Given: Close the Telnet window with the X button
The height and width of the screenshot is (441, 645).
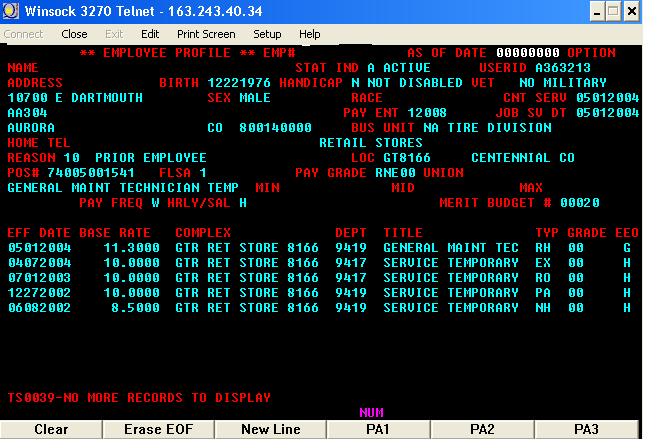Looking at the screenshot, I should 631,11.
